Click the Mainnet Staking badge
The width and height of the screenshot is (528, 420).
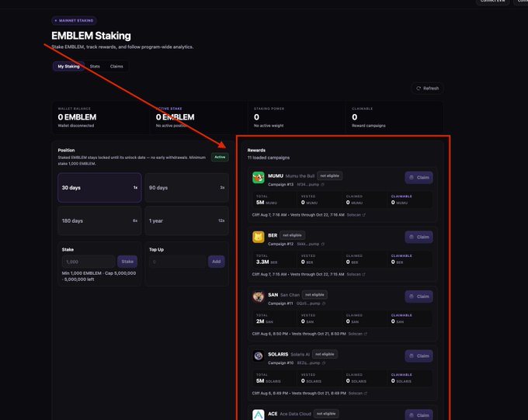click(74, 20)
